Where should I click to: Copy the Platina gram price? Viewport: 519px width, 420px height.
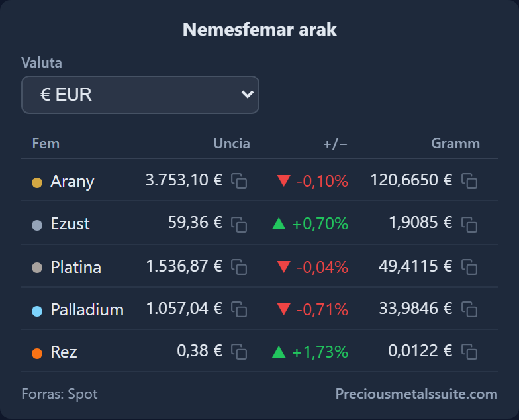pos(469,267)
